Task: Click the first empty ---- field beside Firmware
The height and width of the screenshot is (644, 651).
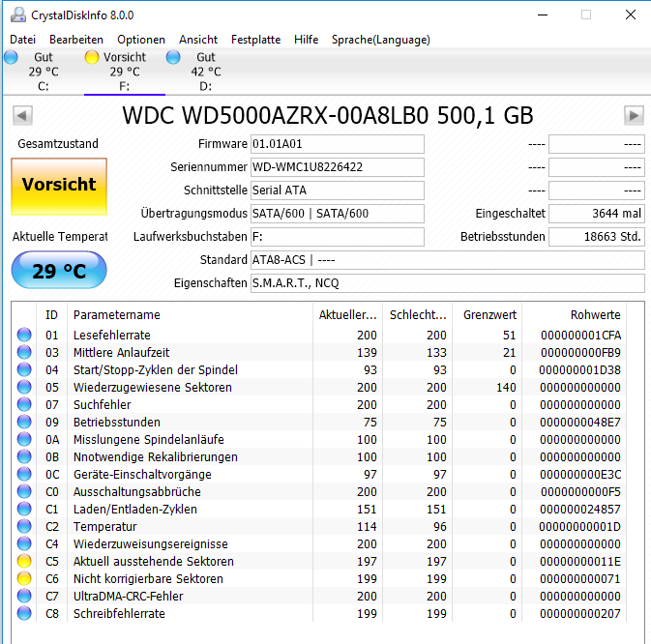Action: coord(597,144)
